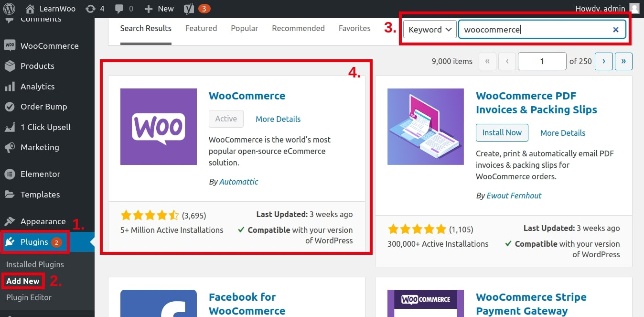
Task: Open WooCommerce Stripe Payment Gateway title link
Action: pos(531,304)
